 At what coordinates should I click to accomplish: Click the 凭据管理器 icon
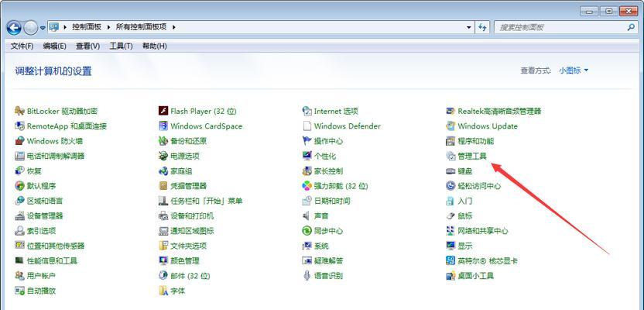tap(163, 186)
